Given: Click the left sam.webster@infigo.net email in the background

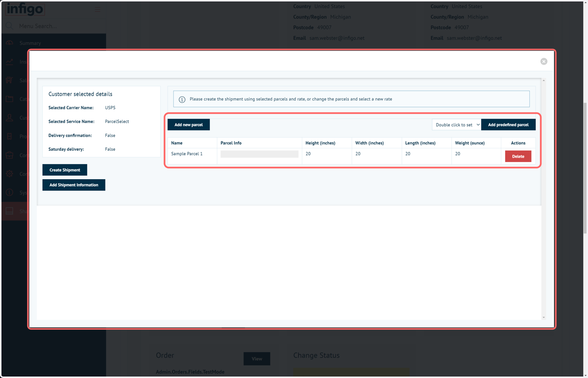Looking at the screenshot, I should [x=337, y=38].
